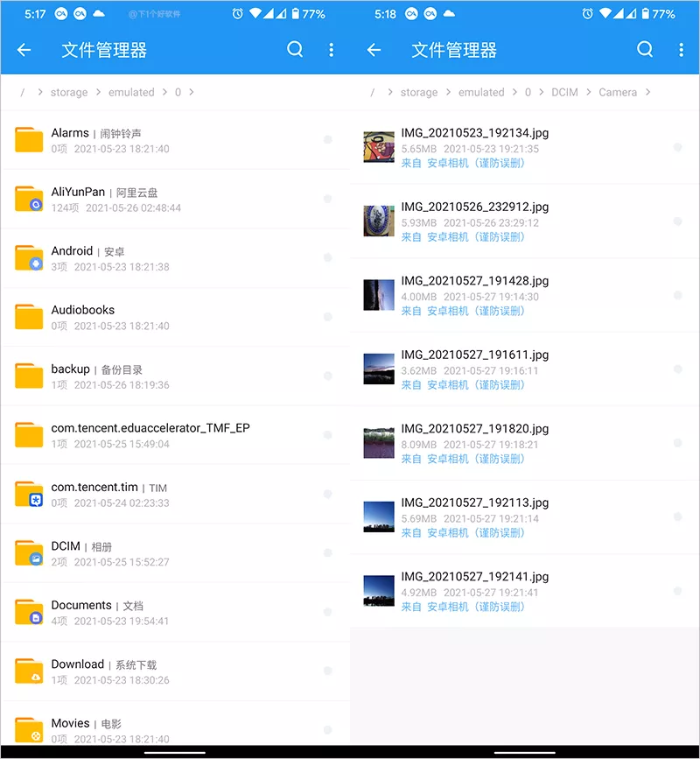Tap the search icon on the file manager toolbar
This screenshot has height=759, width=700.
coord(295,50)
